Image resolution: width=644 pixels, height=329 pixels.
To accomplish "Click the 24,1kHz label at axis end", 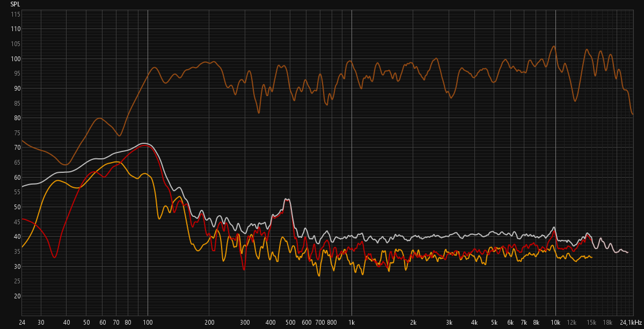I will 630,323.
